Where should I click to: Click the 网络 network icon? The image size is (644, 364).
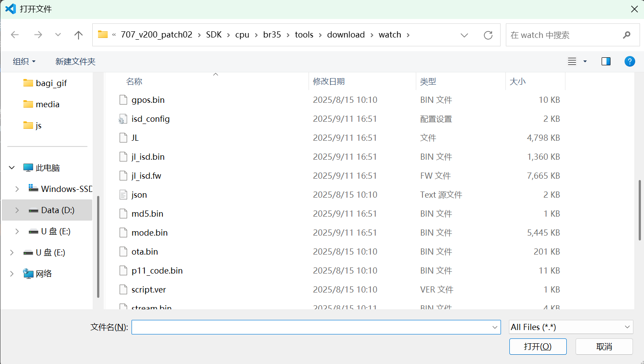click(28, 274)
